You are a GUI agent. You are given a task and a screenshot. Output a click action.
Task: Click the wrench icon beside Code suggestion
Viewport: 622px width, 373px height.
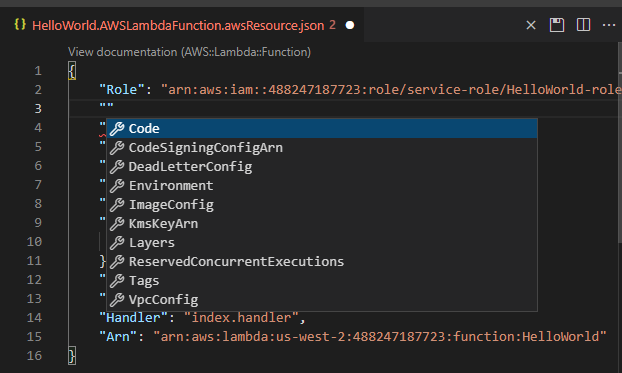point(117,129)
